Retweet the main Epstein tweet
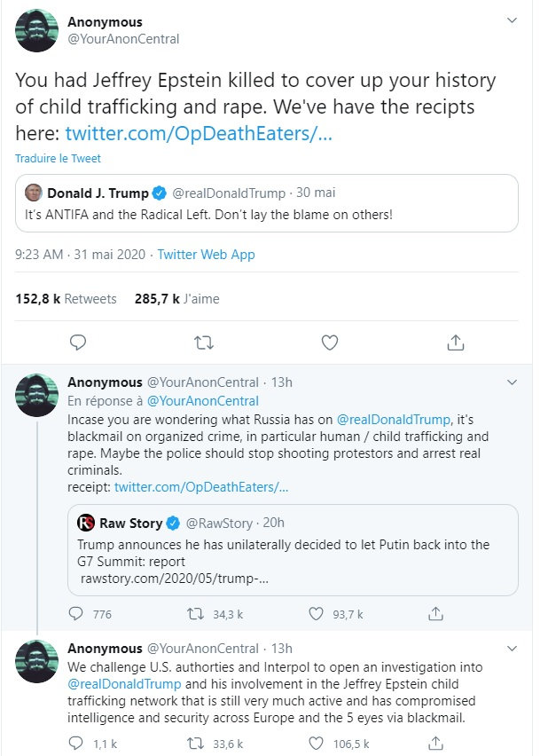Screen dimensions: 548x756 [203, 342]
